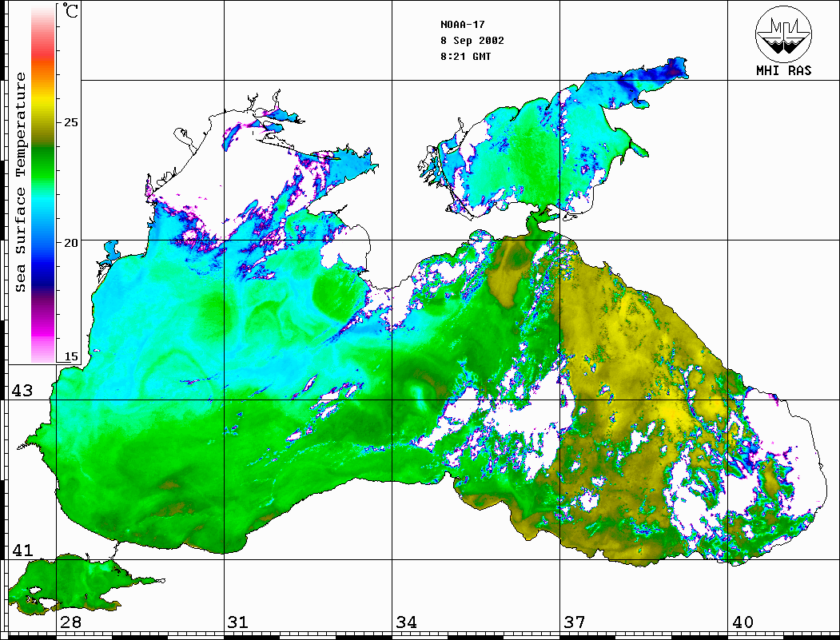The height and width of the screenshot is (640, 840).
Task: Click longitude label 28
Action: (x=70, y=622)
